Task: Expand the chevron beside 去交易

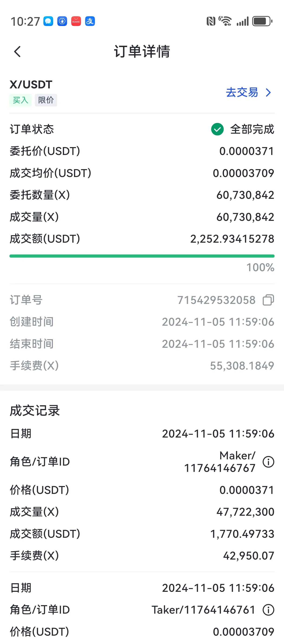Action: tap(268, 93)
